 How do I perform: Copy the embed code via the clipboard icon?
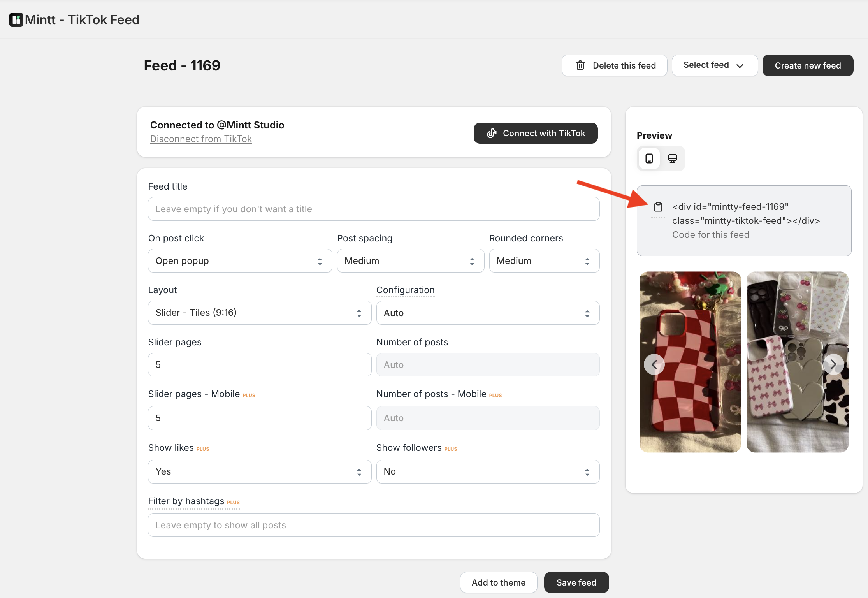[x=658, y=207]
